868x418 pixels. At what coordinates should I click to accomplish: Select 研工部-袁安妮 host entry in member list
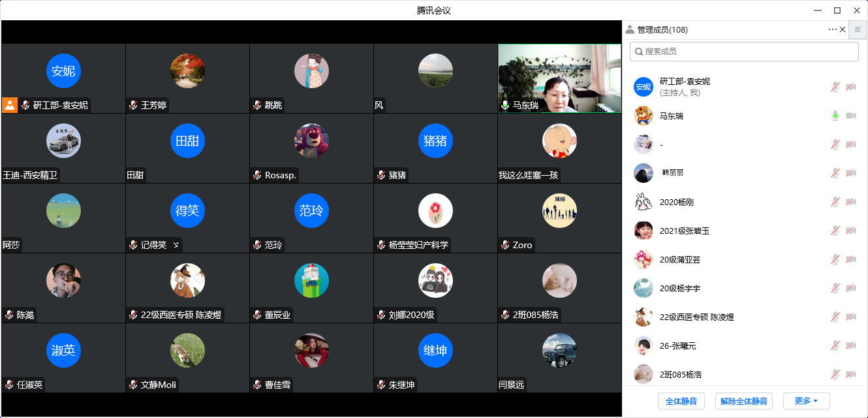(x=685, y=87)
